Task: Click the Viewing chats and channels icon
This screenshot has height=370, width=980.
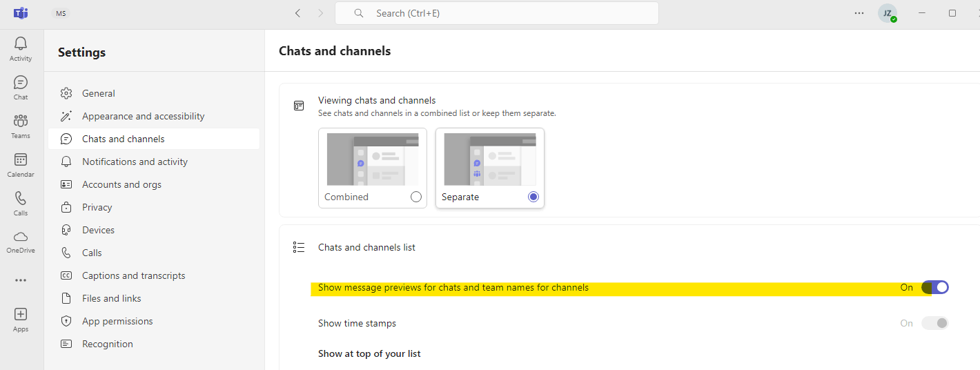Action: coord(299,106)
